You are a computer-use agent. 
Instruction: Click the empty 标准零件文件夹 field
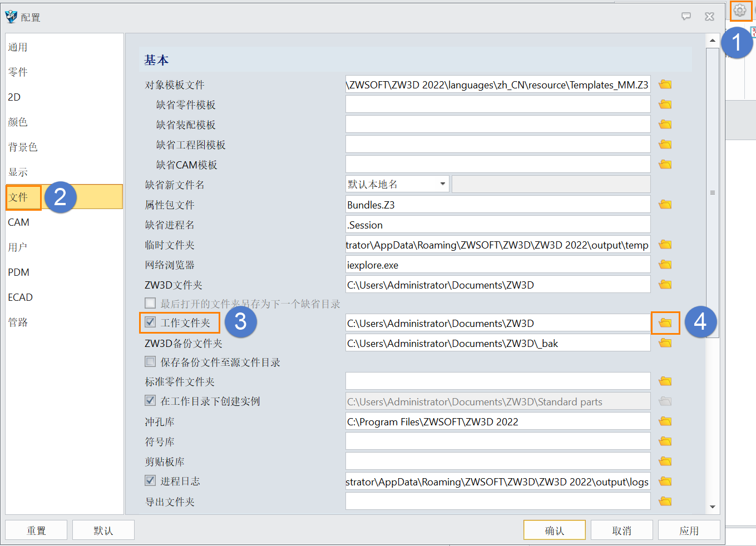point(498,381)
